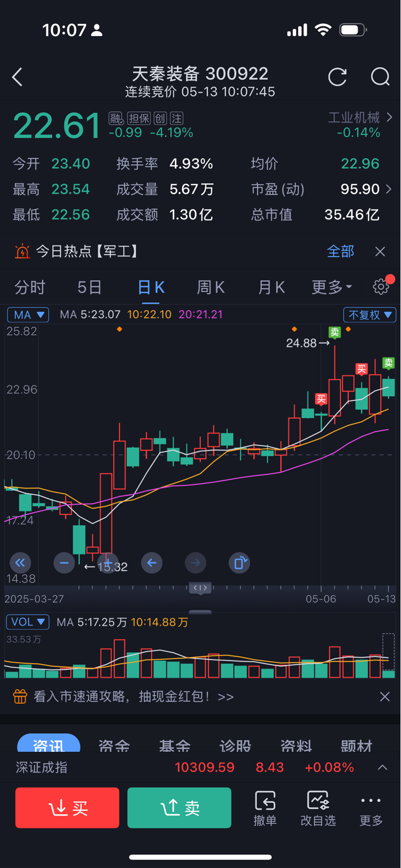Image resolution: width=401 pixels, height=868 pixels.
Task: Open the VOL indicator dropdown
Action: [x=28, y=622]
